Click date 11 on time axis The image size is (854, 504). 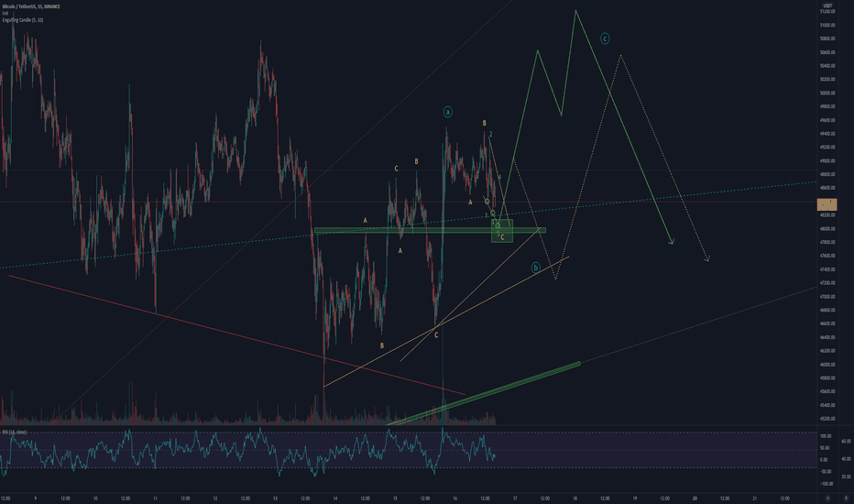(x=155, y=498)
